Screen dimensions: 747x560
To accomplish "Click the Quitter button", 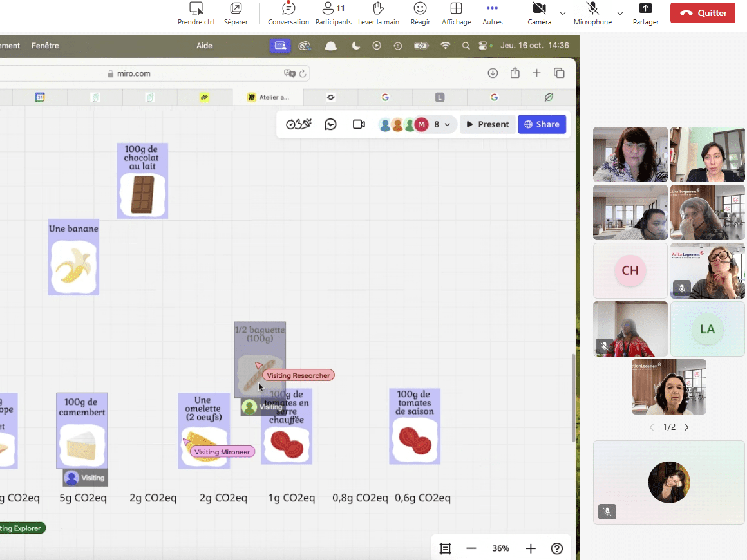I will 703,13.
